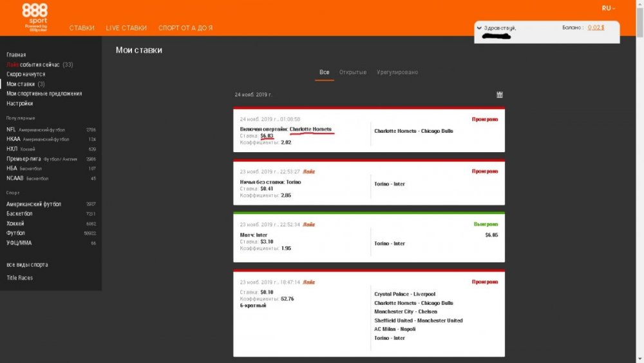
Task: Click the 52.76 combined odds value
Action: tap(287, 299)
